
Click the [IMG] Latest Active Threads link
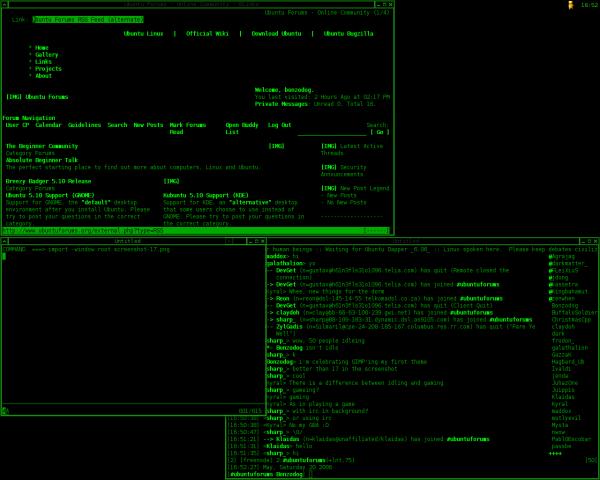352,150
